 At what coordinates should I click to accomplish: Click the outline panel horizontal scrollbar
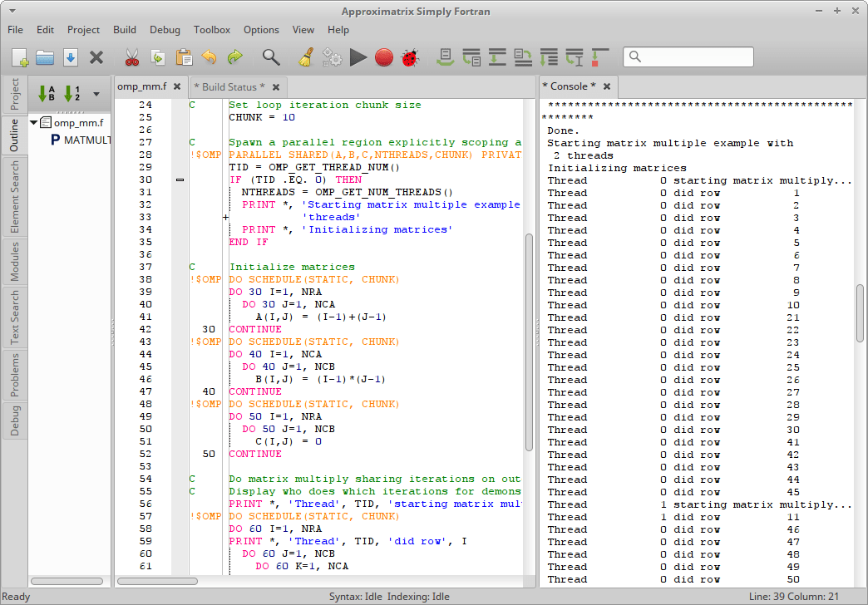click(x=67, y=581)
